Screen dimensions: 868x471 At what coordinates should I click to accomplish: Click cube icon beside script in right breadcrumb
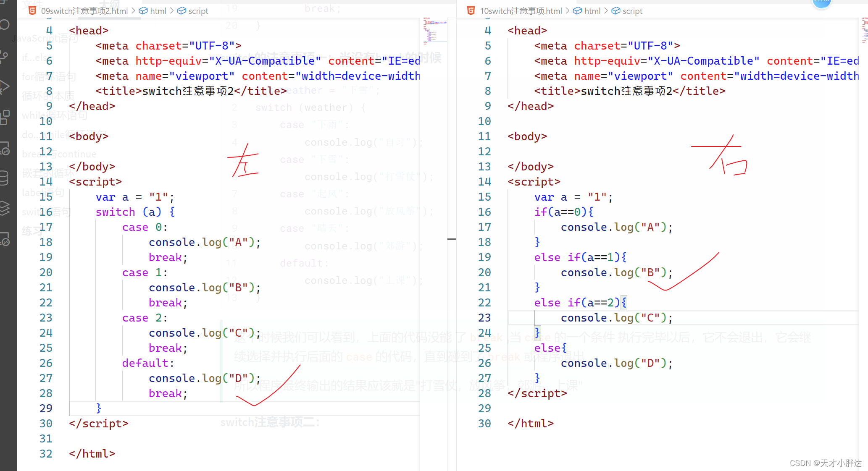[x=616, y=11]
